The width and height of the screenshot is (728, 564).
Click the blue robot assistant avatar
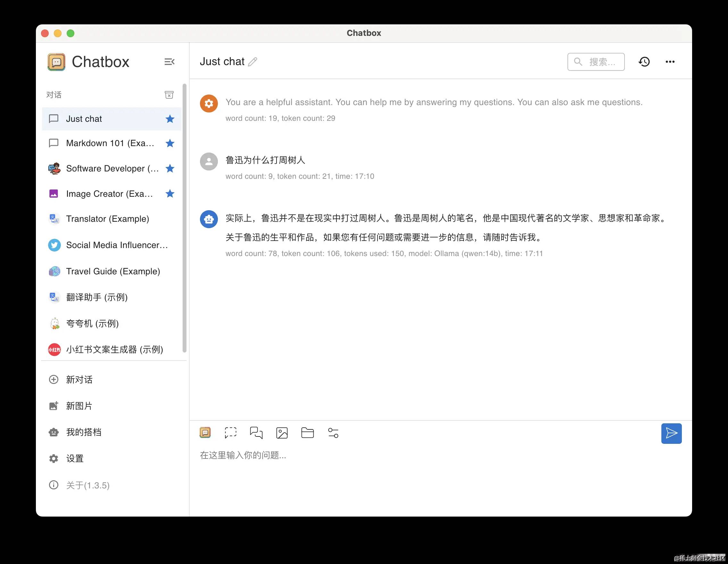coord(209,219)
